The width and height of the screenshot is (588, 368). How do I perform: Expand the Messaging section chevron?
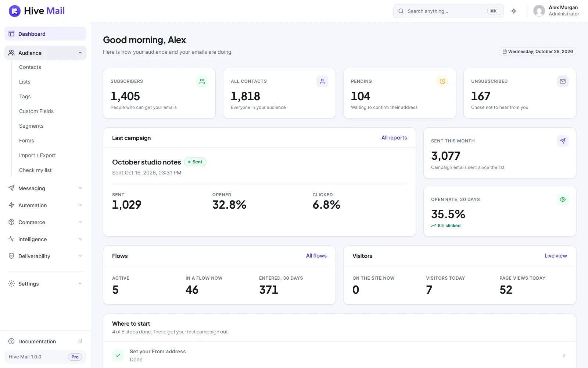[x=80, y=188]
